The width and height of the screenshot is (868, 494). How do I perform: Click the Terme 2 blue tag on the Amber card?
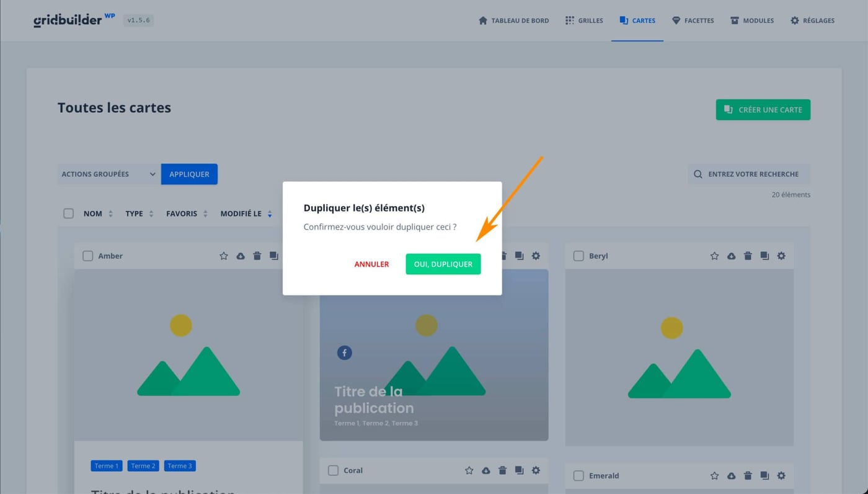click(x=143, y=465)
